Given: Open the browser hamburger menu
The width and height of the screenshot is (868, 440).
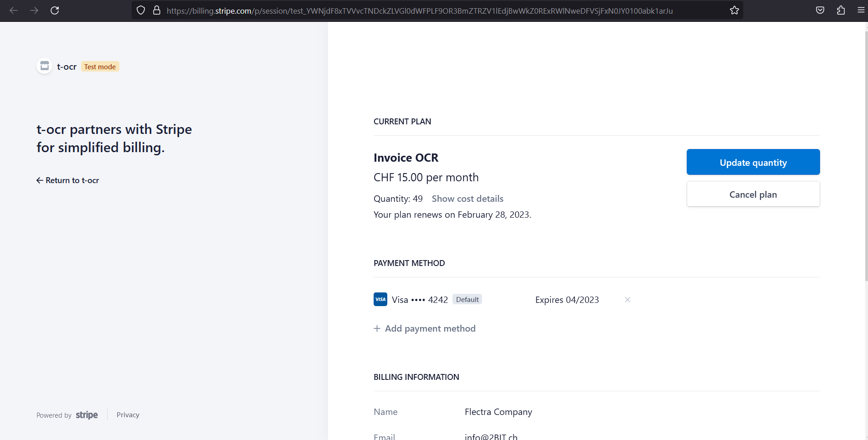Looking at the screenshot, I should pos(861,10).
